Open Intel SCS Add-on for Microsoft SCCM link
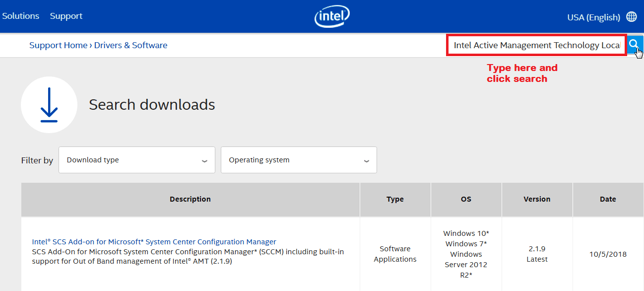Image resolution: width=644 pixels, height=291 pixels. point(154,242)
